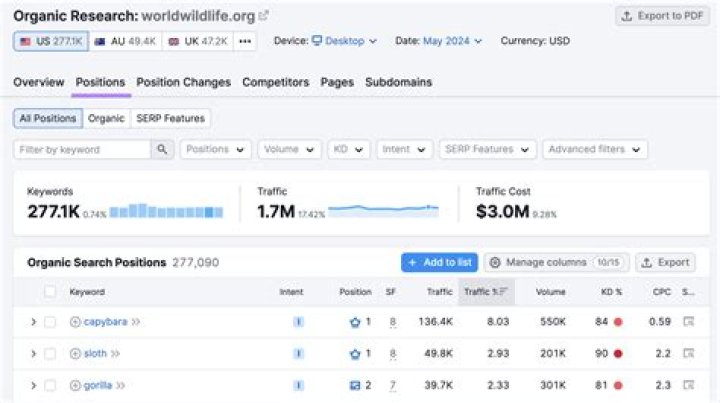The image size is (720, 403).
Task: Open the Competitors tab
Action: click(x=275, y=82)
